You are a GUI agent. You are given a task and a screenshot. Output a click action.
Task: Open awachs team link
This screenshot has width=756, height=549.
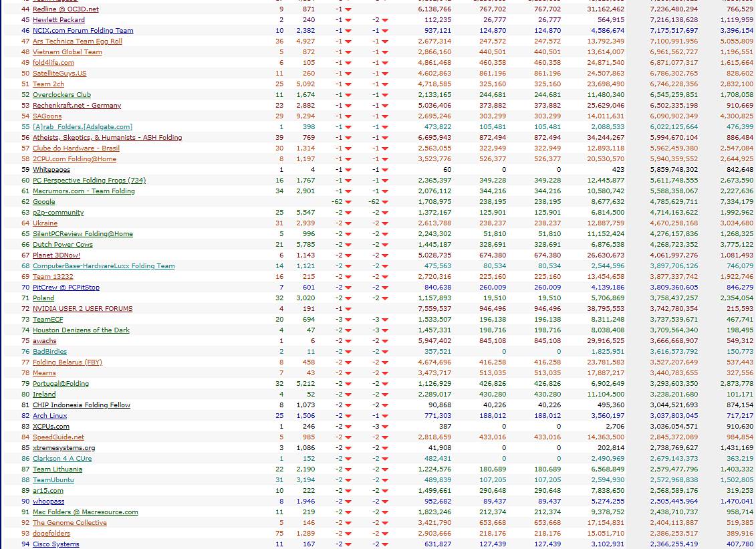[44, 340]
